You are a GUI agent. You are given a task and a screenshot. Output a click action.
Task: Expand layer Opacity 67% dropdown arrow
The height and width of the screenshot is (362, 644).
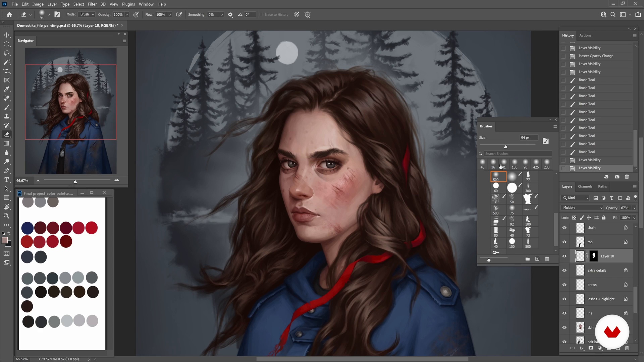click(634, 208)
